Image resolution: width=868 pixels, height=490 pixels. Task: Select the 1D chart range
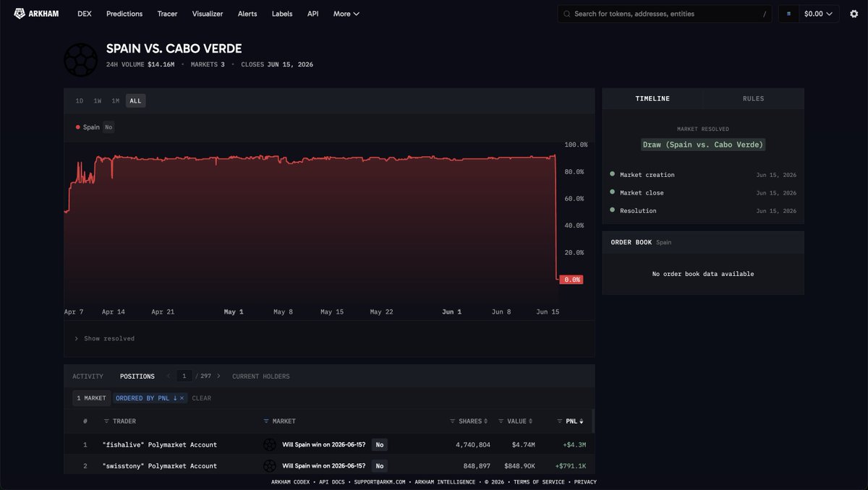80,101
